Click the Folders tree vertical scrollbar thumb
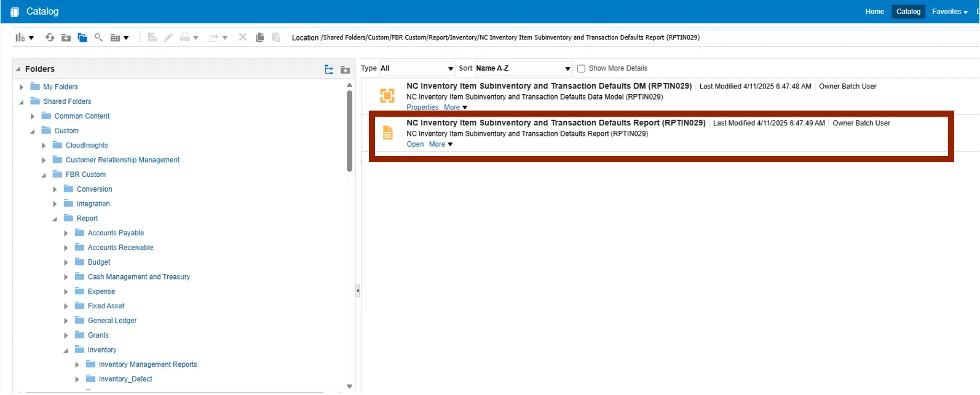This screenshot has height=395, width=980. (349, 131)
